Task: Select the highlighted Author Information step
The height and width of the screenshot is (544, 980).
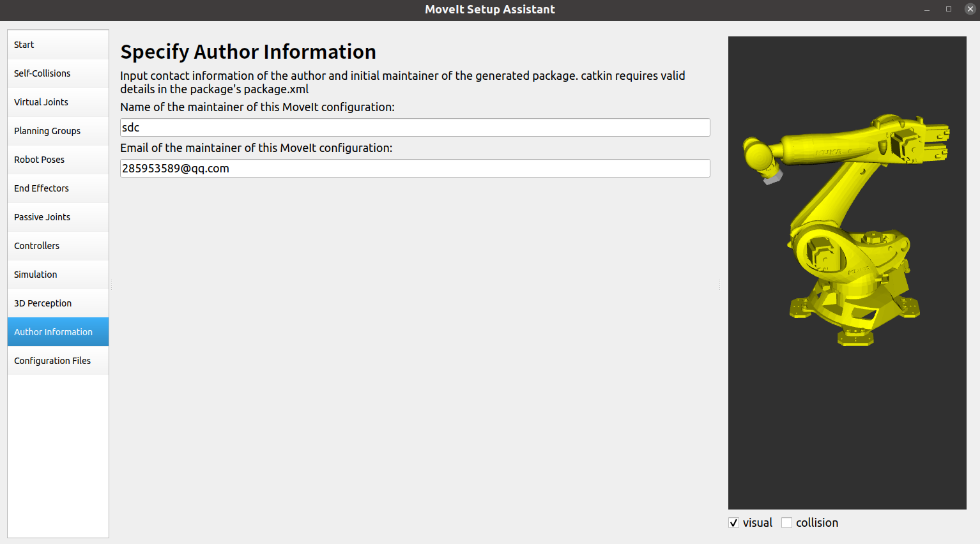Action: point(58,332)
